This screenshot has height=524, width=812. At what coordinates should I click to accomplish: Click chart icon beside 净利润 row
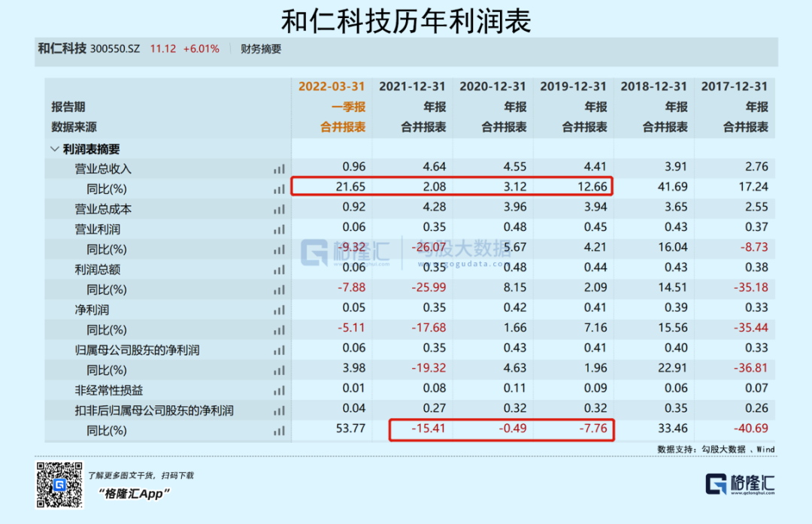(279, 310)
